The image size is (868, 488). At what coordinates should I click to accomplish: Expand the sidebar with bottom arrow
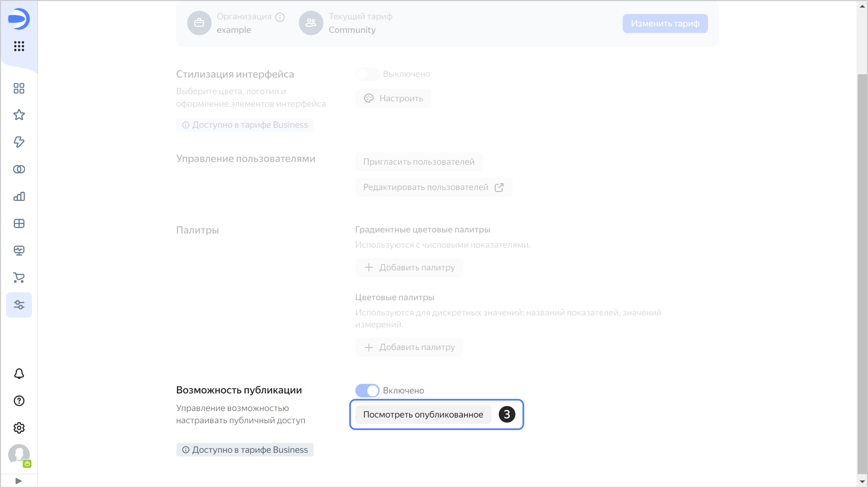tap(19, 481)
